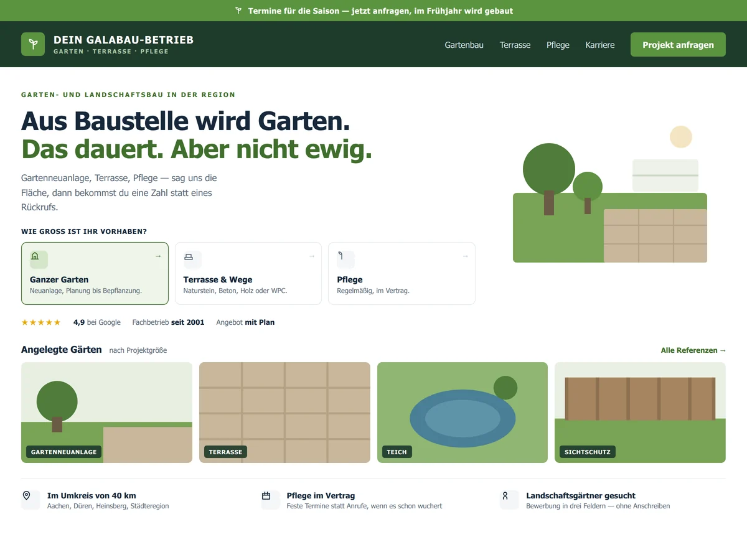747x560 pixels.
Task: Click 'Angebot mit Plan' text
Action: pos(245,322)
